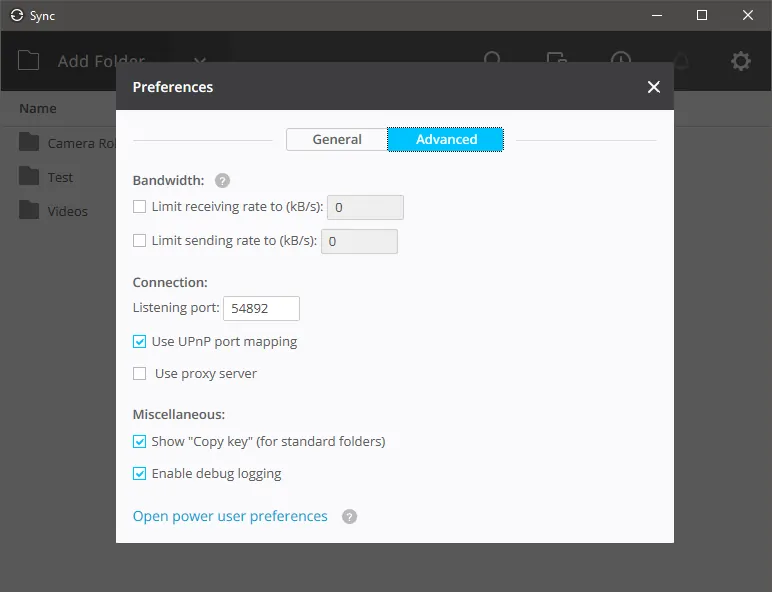Click the search icon in Sync toolbar
This screenshot has width=772, height=592.
coord(492,58)
